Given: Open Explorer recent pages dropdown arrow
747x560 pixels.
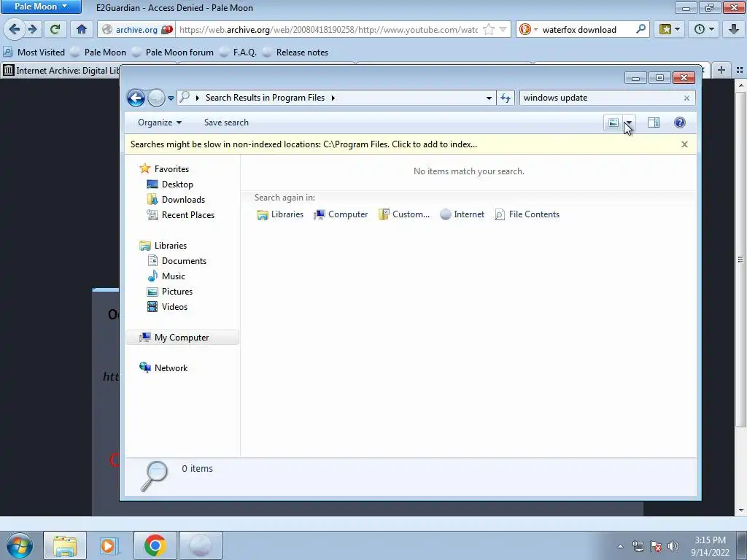Looking at the screenshot, I should click(x=171, y=98).
